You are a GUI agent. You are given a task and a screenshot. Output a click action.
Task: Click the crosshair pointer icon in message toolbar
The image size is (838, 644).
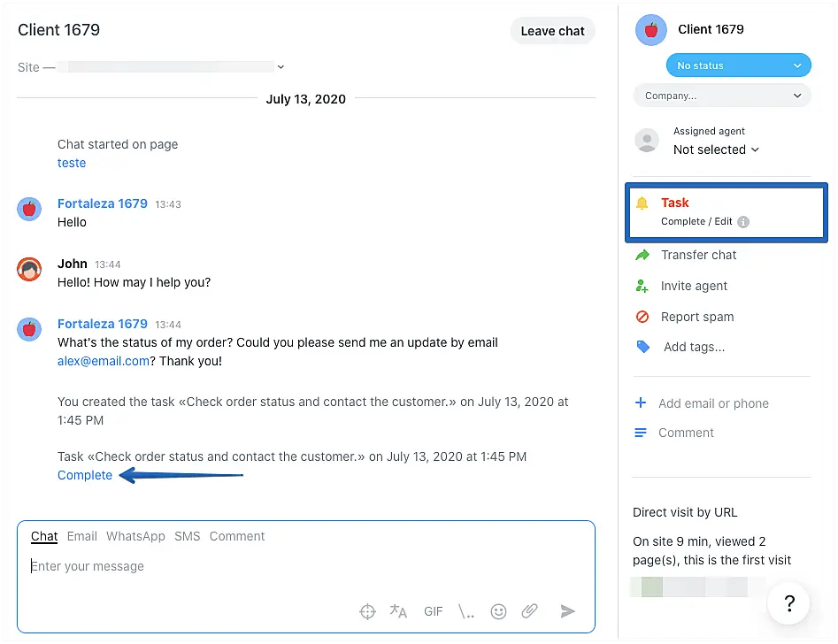tap(367, 611)
